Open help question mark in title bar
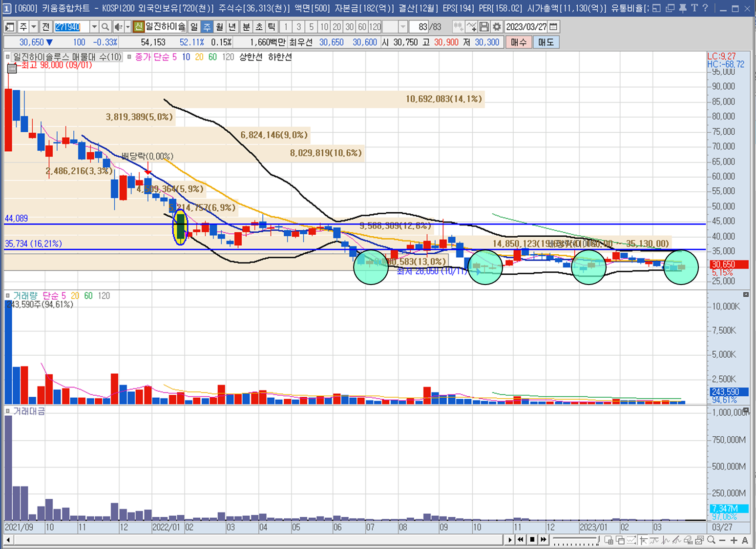Viewport: 756px width, 549px height. pos(705,8)
